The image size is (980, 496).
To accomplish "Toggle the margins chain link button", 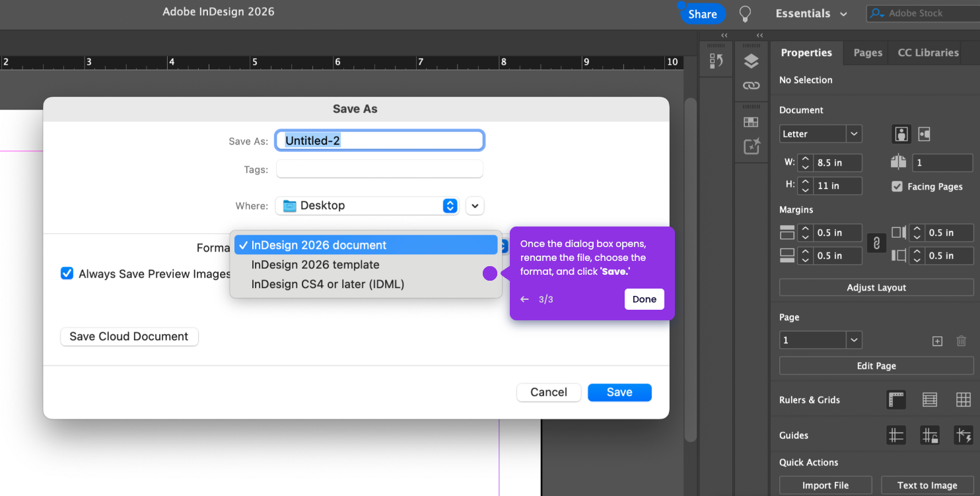I will [876, 244].
